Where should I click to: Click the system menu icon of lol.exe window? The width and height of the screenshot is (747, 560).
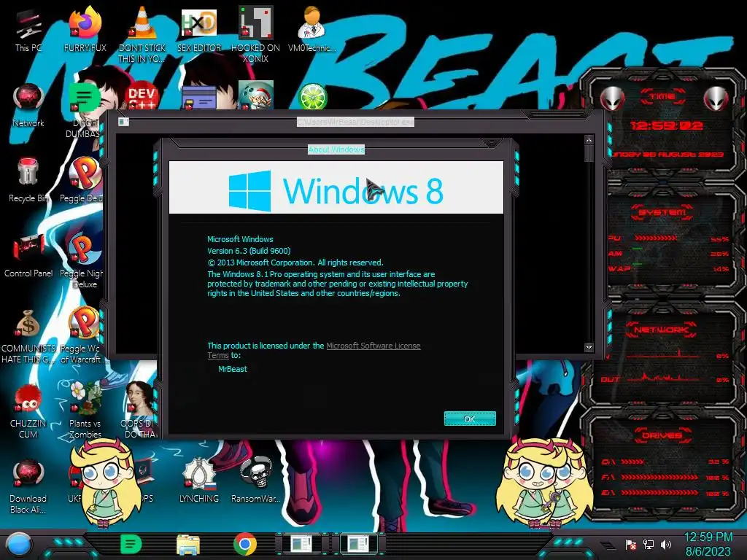coord(123,122)
